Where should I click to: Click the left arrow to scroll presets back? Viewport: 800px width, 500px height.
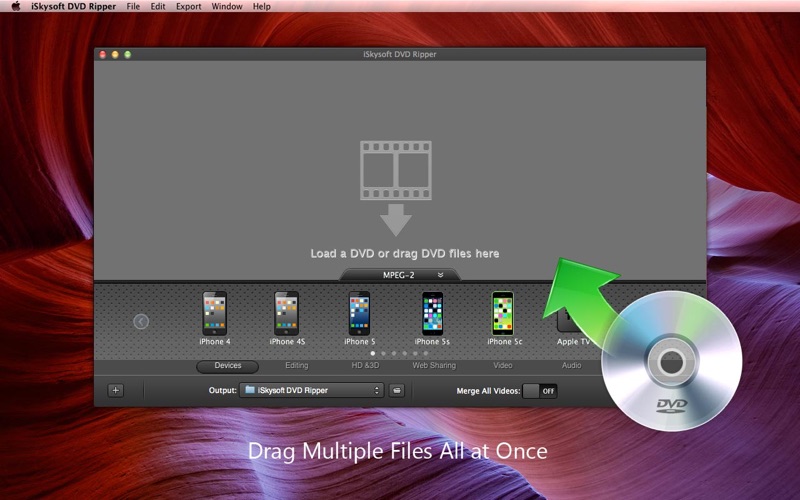pos(141,321)
